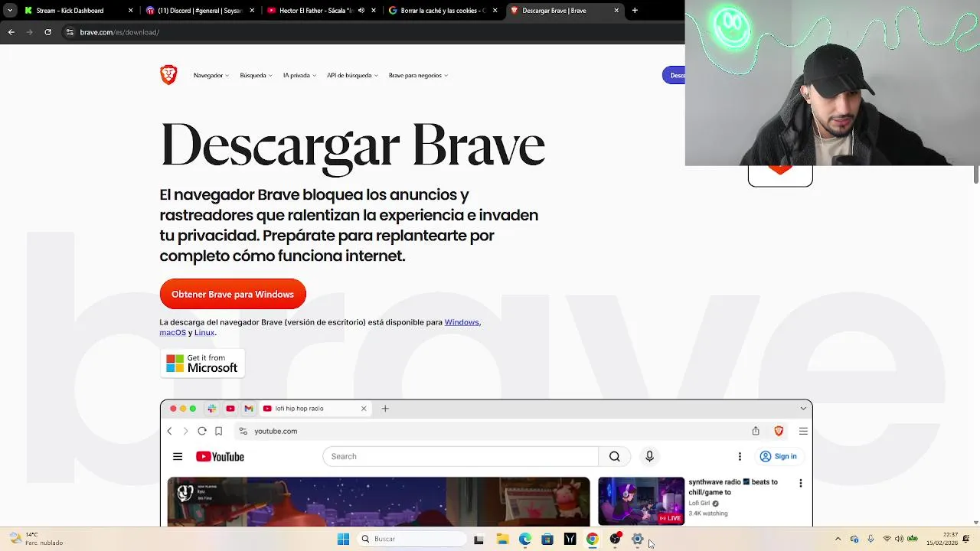Click the Brave lion logo
Image resolution: width=980 pixels, height=551 pixels.
168,74
